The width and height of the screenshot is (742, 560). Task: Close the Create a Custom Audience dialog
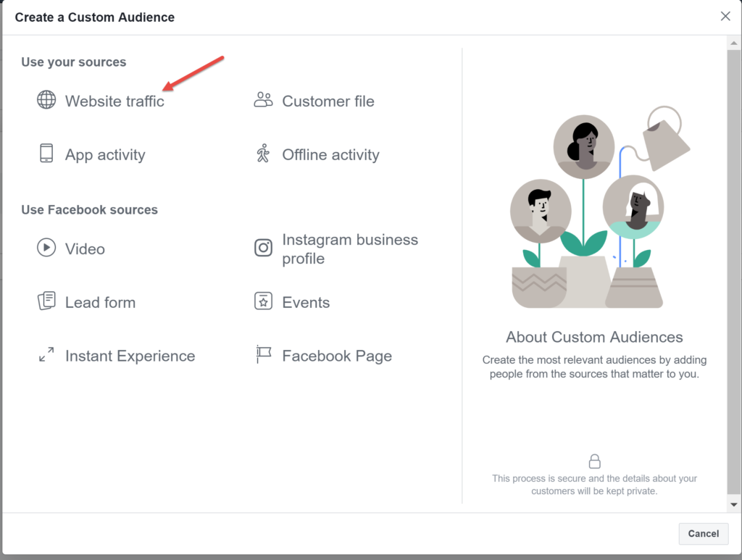(725, 17)
